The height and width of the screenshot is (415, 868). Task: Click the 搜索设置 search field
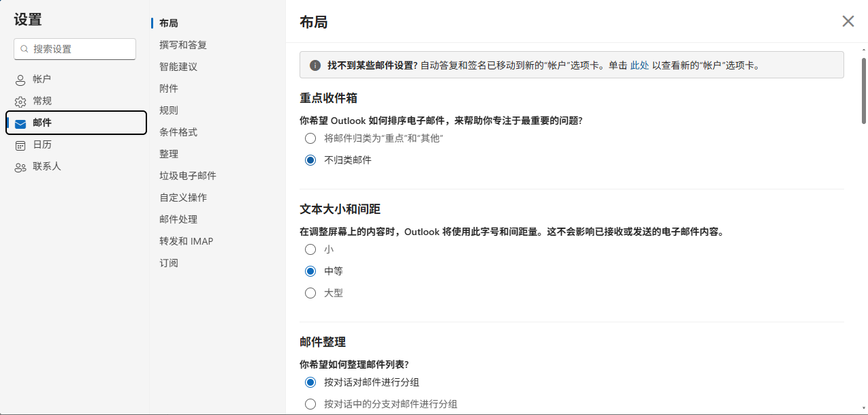pos(75,49)
